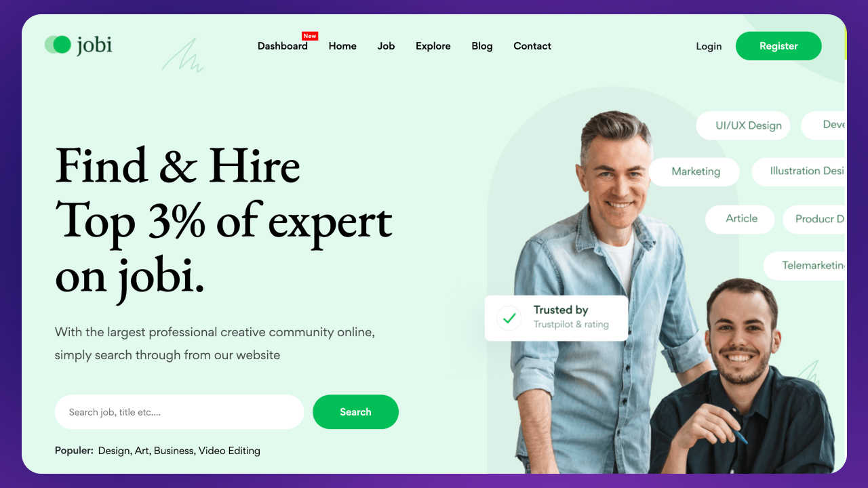Click the jobi logo icon

(58, 45)
